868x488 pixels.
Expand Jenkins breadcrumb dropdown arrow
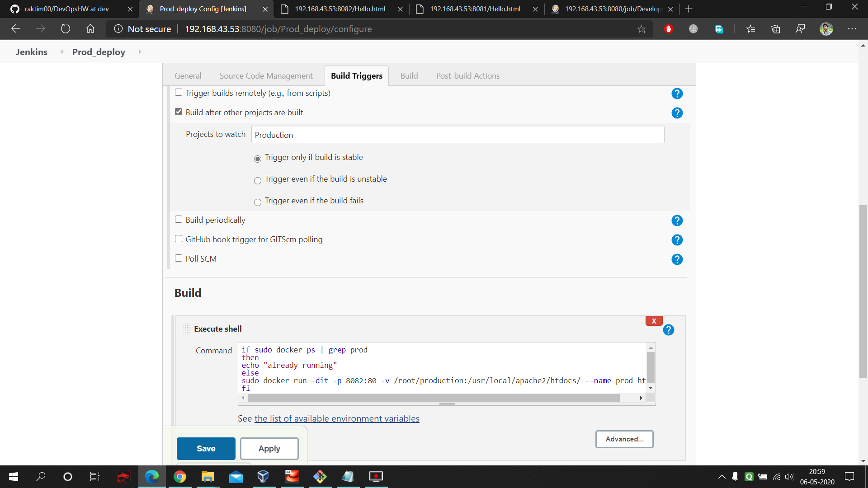62,52
